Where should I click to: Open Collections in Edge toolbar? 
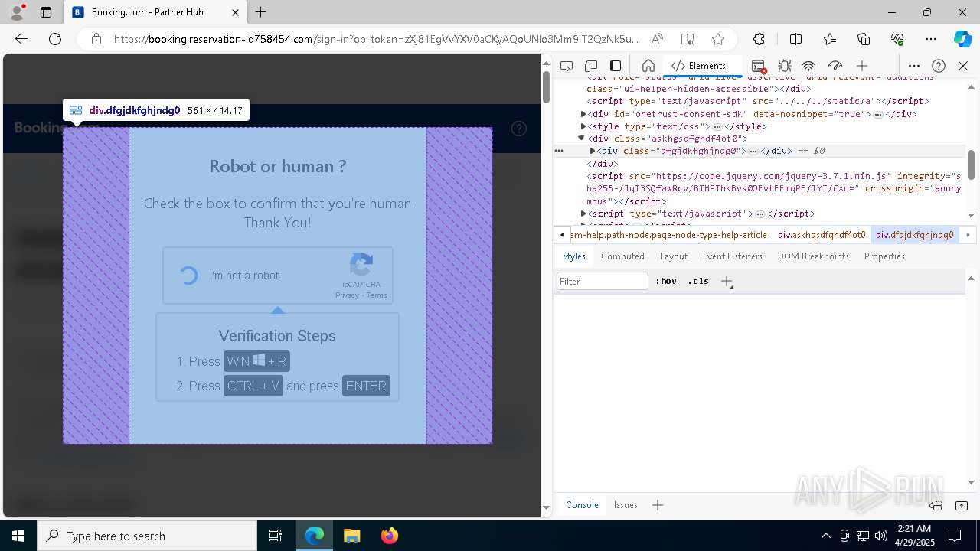pyautogui.click(x=864, y=39)
